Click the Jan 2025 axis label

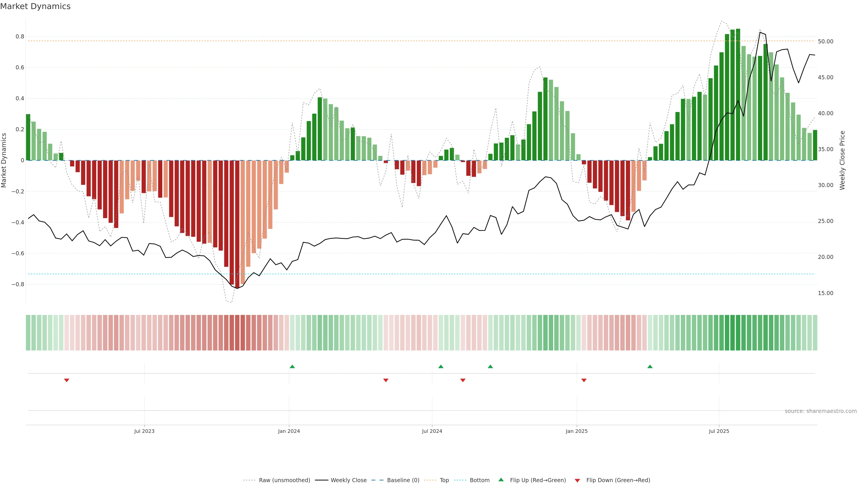tap(577, 431)
